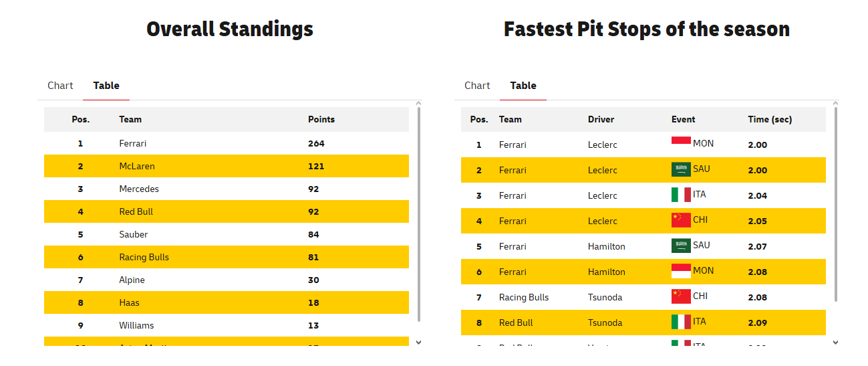This screenshot has width=868, height=366.
Task: Click Saudi flag in pit stop row 2
Action: [x=681, y=169]
